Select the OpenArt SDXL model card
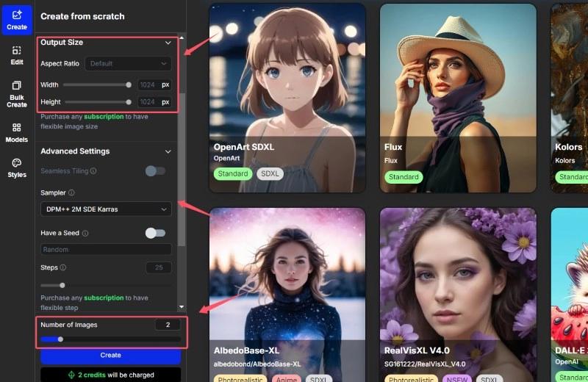The height and width of the screenshot is (382, 588). pyautogui.click(x=287, y=97)
